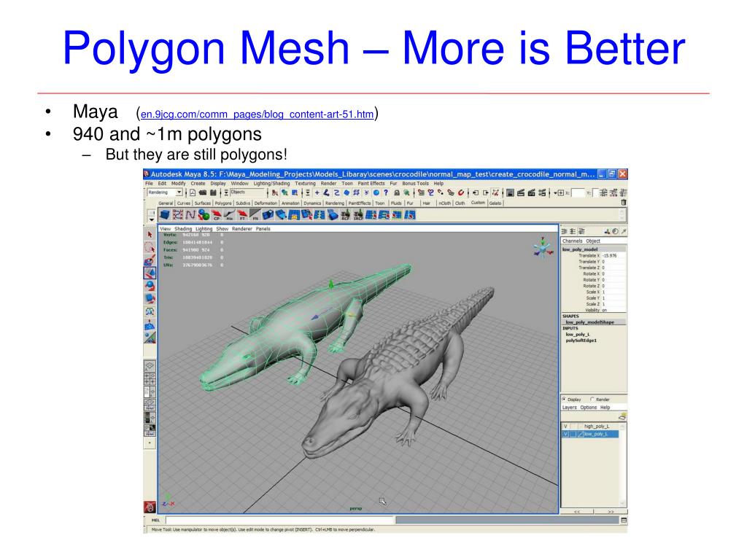Click the IRCF shelf button
The height and width of the screenshot is (560, 747).
click(358, 215)
